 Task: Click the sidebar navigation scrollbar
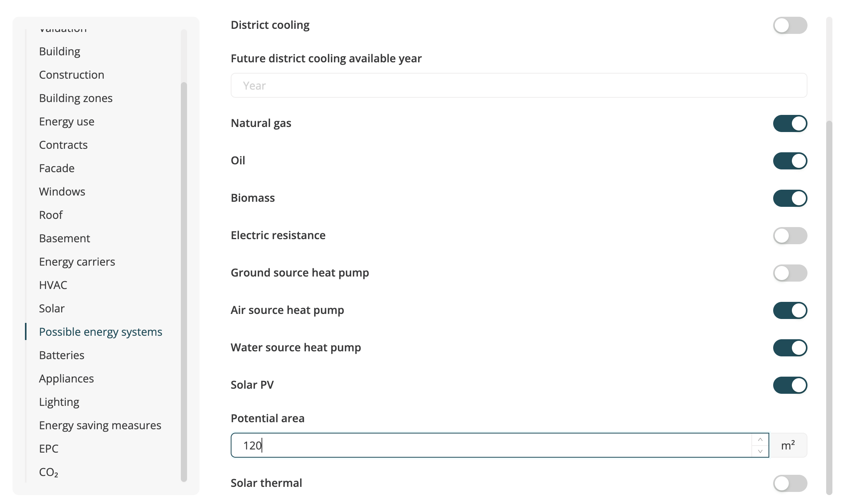(x=184, y=280)
